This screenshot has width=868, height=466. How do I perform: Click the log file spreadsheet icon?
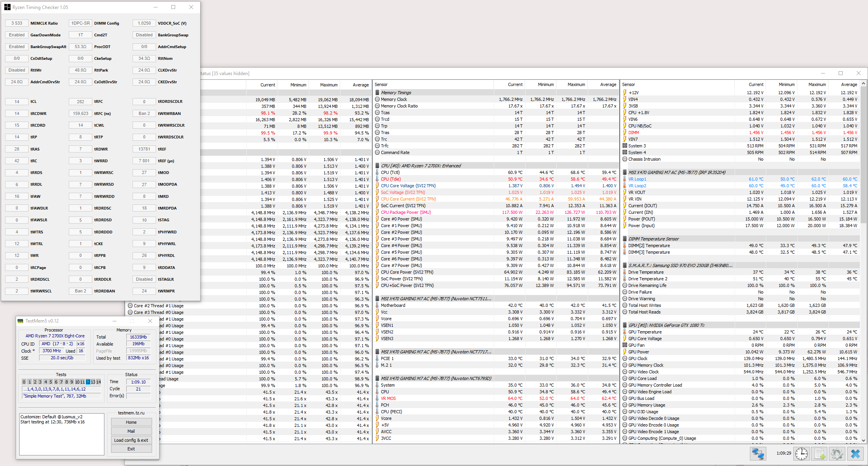819,453
